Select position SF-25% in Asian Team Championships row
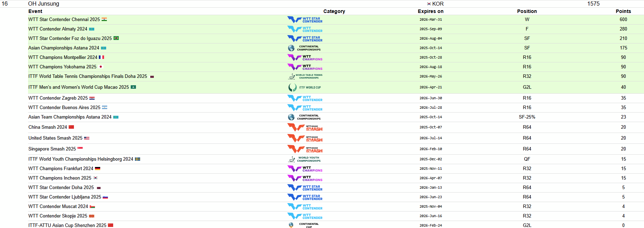Image resolution: width=644 pixels, height=228 pixels. pos(527,117)
